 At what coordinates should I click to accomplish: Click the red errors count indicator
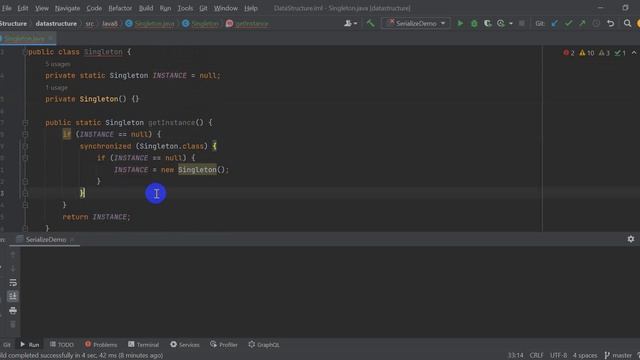click(x=569, y=53)
